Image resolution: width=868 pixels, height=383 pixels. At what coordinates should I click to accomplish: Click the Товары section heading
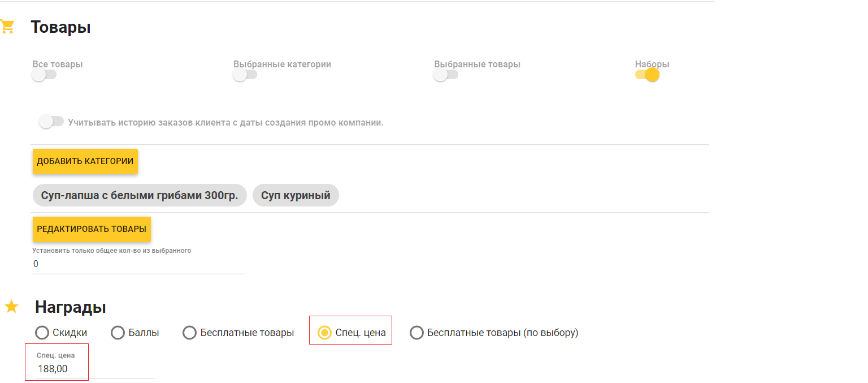[x=60, y=27]
